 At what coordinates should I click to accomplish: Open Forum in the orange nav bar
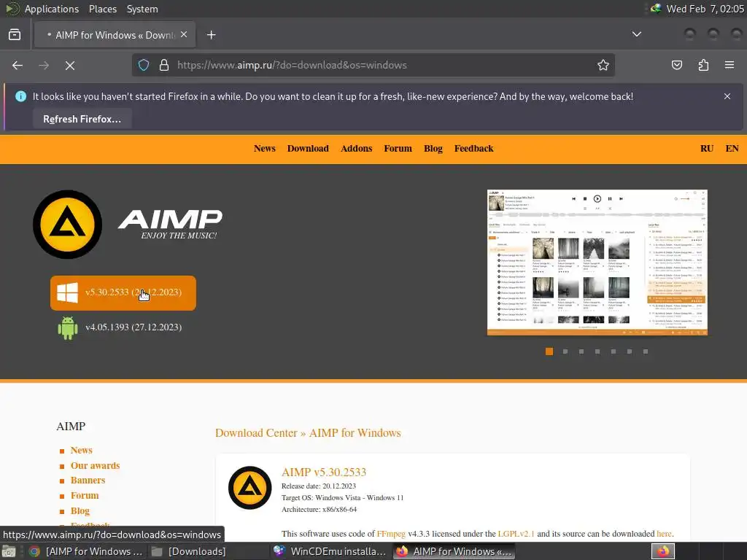click(398, 149)
